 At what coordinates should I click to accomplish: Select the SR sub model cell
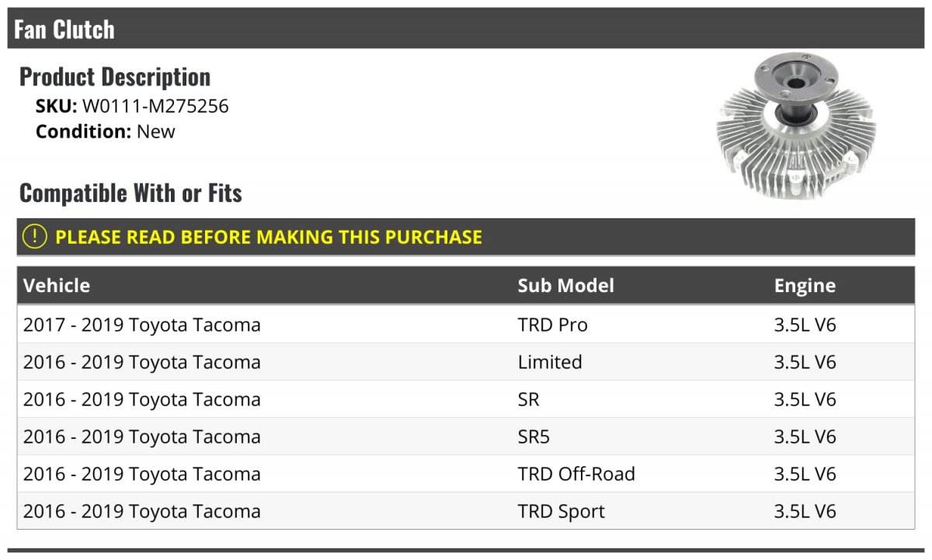(x=528, y=399)
